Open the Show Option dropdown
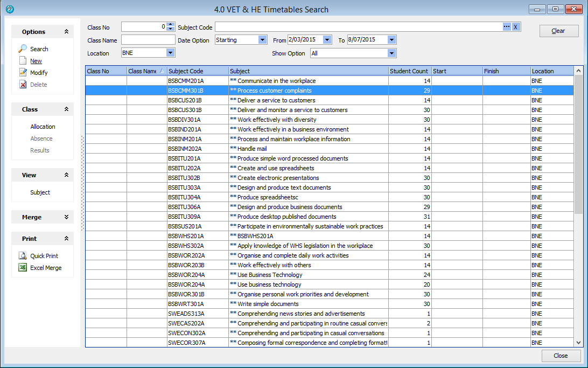The width and height of the screenshot is (588, 368). click(391, 53)
